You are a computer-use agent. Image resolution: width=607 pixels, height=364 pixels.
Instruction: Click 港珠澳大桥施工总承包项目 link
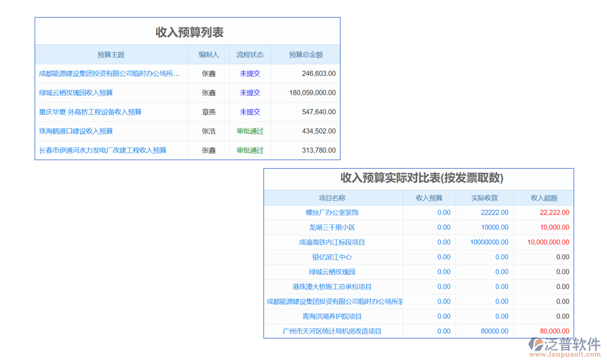[x=332, y=287]
